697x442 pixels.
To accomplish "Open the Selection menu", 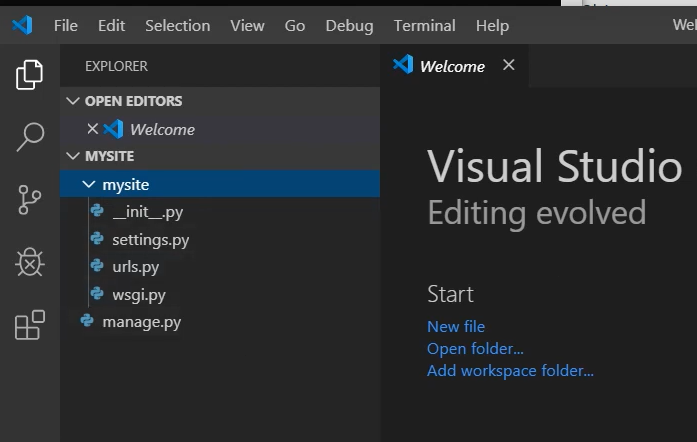I will 178,26.
